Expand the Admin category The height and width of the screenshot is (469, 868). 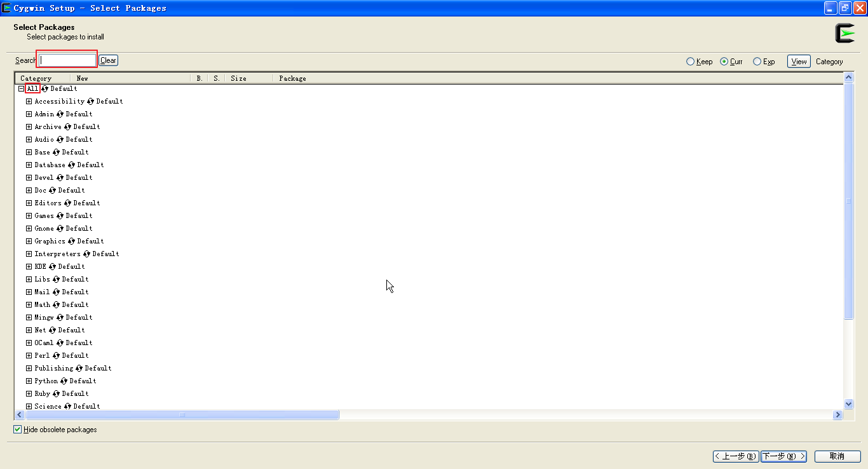point(29,114)
